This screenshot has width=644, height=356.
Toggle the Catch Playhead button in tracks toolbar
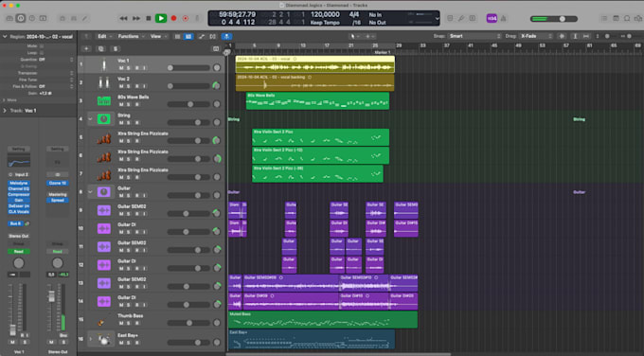(226, 36)
